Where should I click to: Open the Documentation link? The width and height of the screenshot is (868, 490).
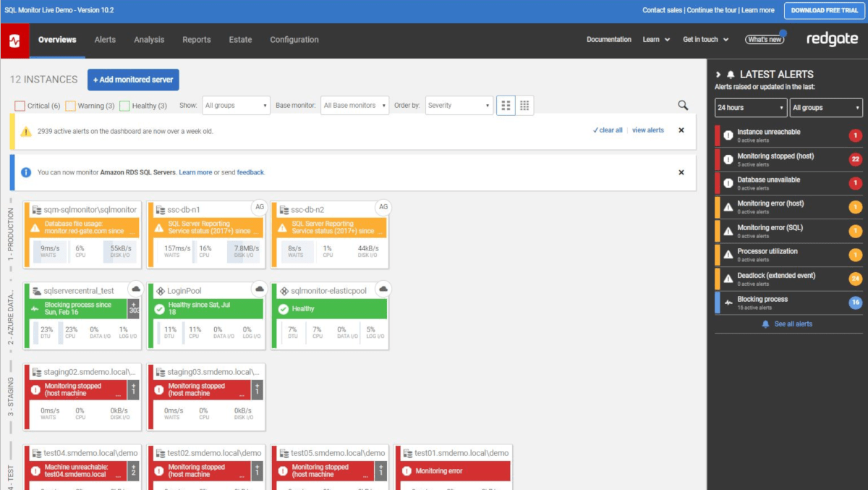coord(609,40)
